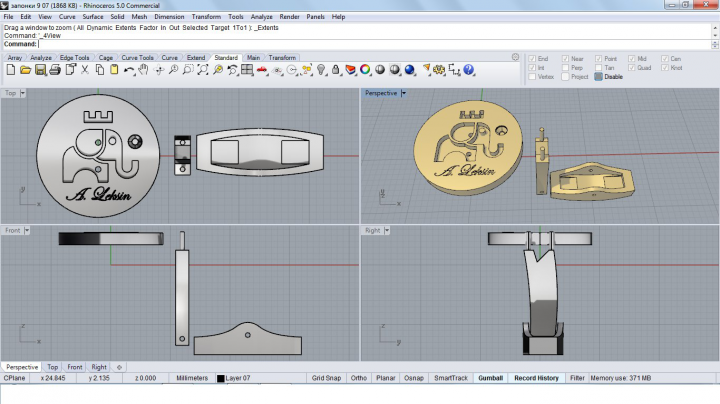Toggle Gumball in the status bar
Image resolution: width=720 pixels, height=404 pixels.
coord(490,378)
